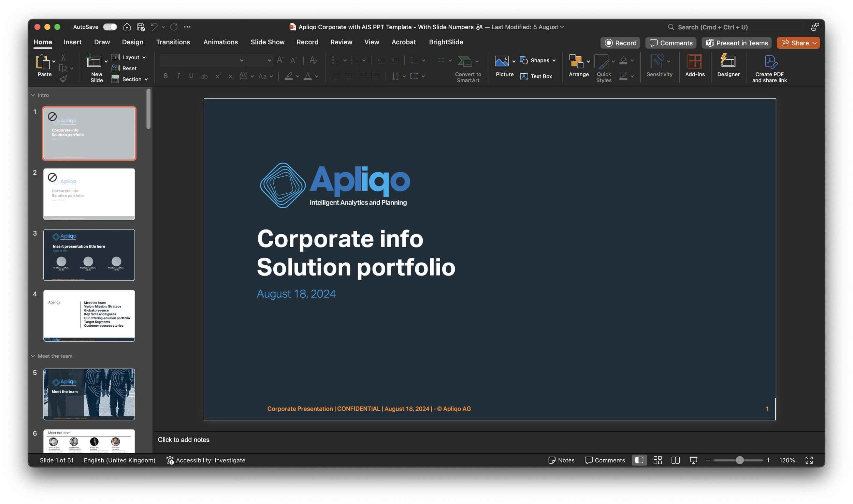Click the Fit slide to window icon

[809, 460]
